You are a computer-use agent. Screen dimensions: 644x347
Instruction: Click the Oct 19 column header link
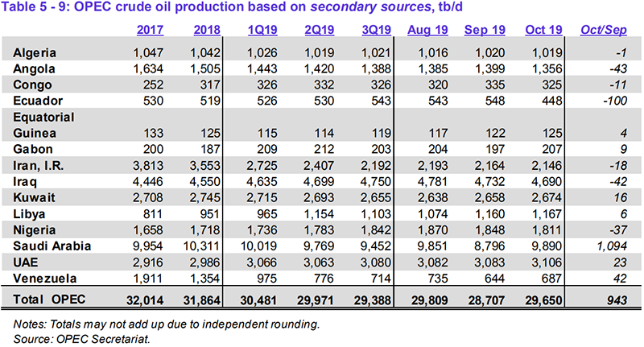(x=543, y=30)
